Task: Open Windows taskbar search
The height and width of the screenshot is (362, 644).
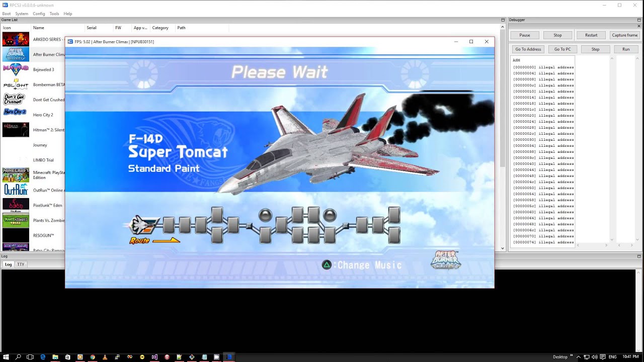Action: pos(18,357)
